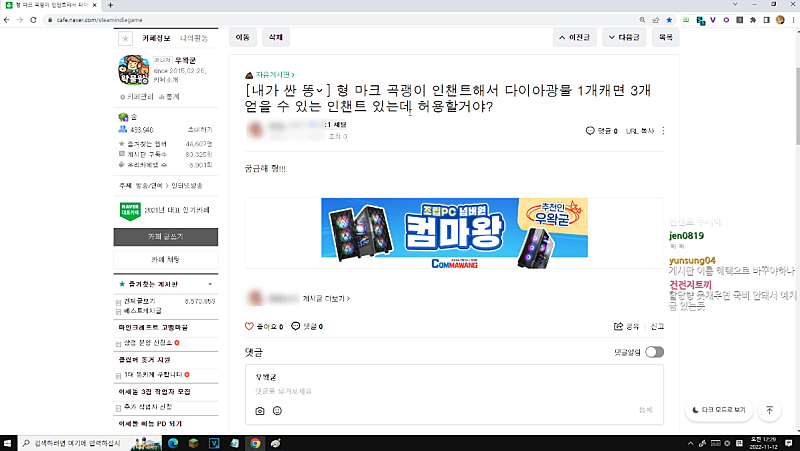Click the 컴마왕 PC banner ad
Image resolution: width=800 pixels, height=451 pixels.
click(x=454, y=233)
